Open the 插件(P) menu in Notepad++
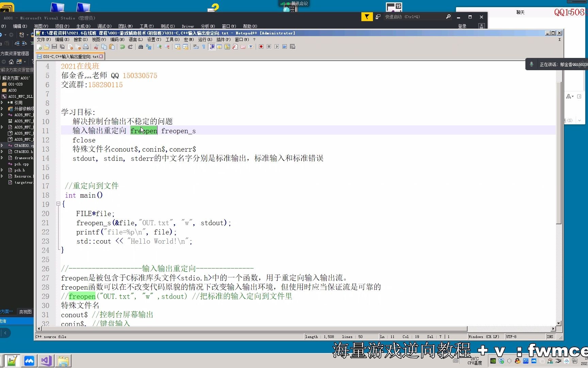Viewport: 588px width, 368px height. (224, 40)
